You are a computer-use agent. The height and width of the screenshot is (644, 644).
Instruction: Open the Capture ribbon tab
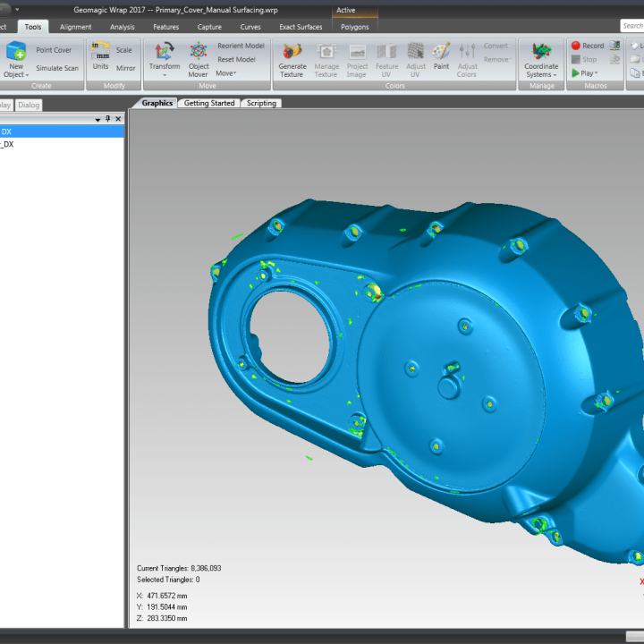pos(209,27)
